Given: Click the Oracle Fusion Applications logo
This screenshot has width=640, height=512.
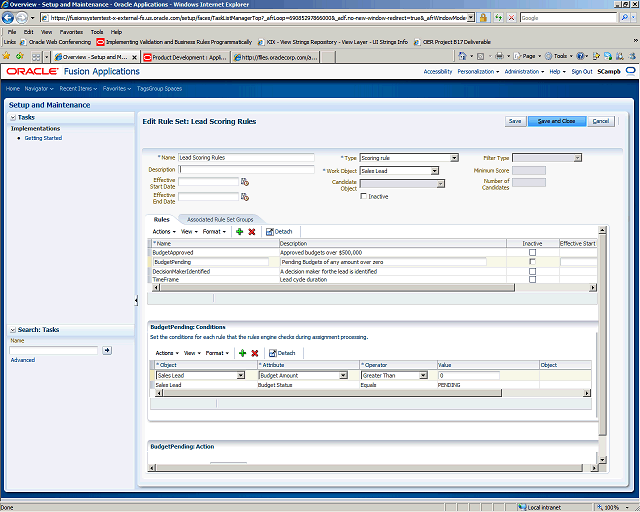Looking at the screenshot, I should coord(73,71).
